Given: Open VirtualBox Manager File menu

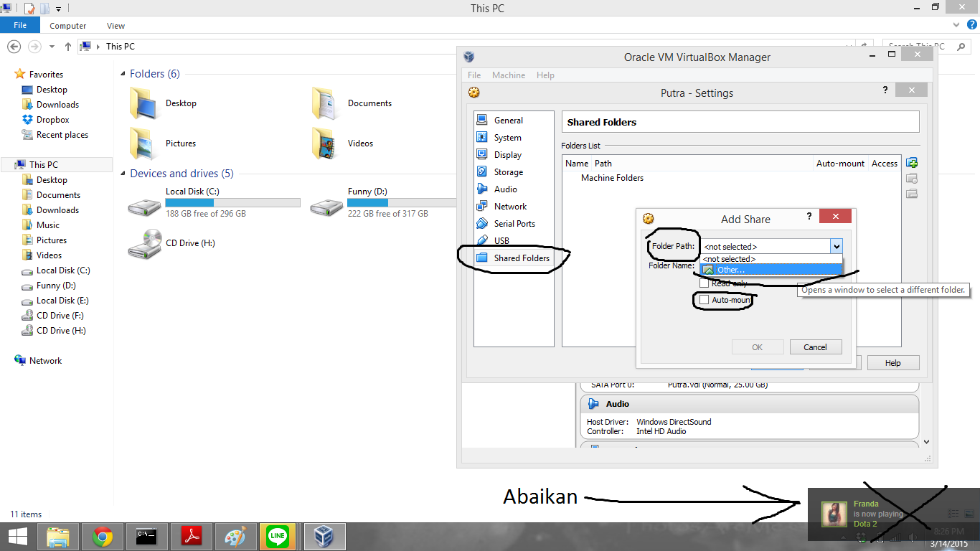Looking at the screenshot, I should pyautogui.click(x=474, y=75).
